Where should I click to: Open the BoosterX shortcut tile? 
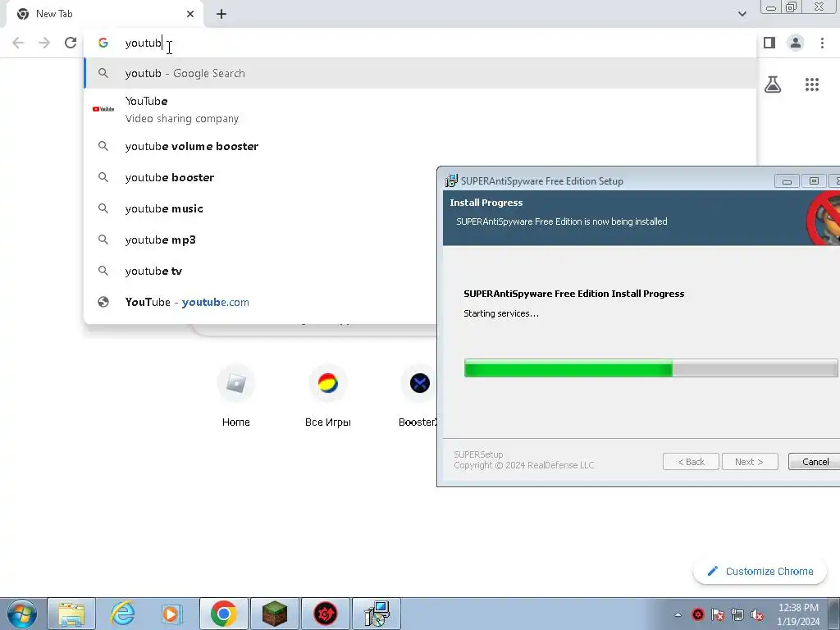point(418,396)
